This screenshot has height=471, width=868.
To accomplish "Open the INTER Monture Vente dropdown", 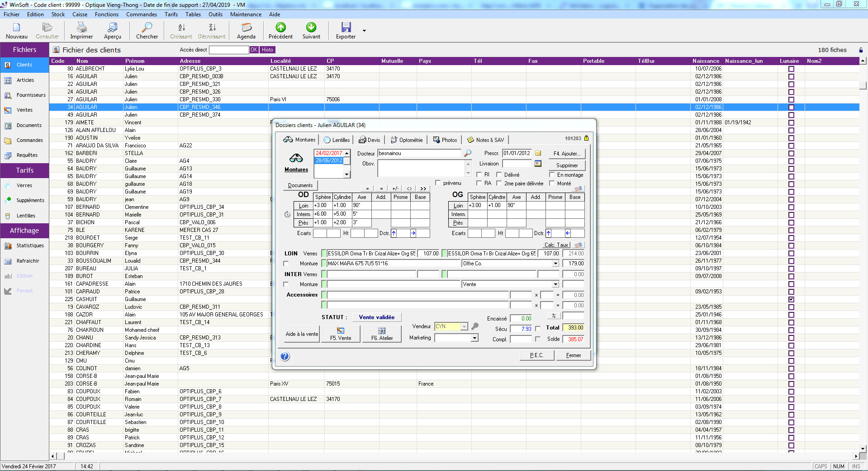I will 555,284.
